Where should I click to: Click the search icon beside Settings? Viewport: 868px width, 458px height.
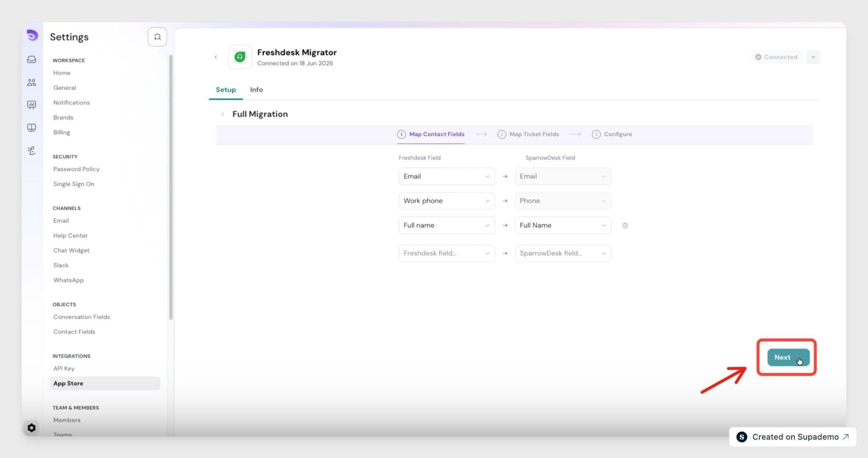pos(157,37)
